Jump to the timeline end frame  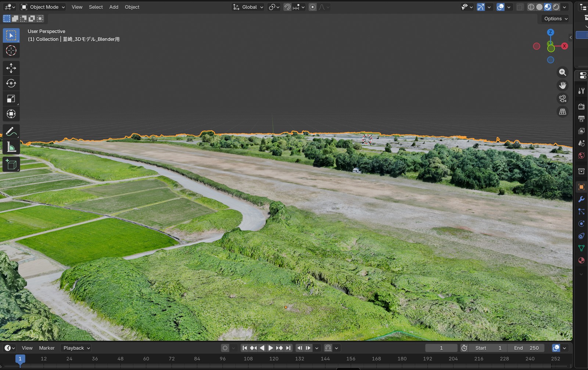click(x=288, y=348)
